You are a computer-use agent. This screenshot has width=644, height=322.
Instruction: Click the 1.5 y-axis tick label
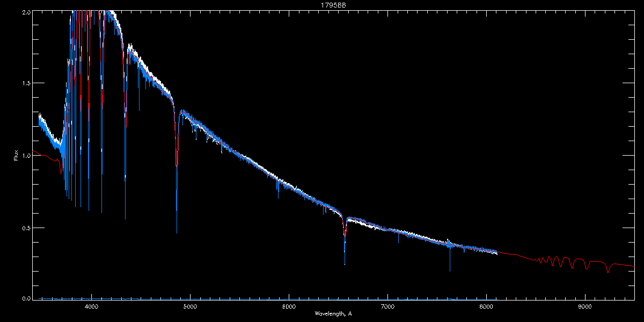tap(26, 83)
